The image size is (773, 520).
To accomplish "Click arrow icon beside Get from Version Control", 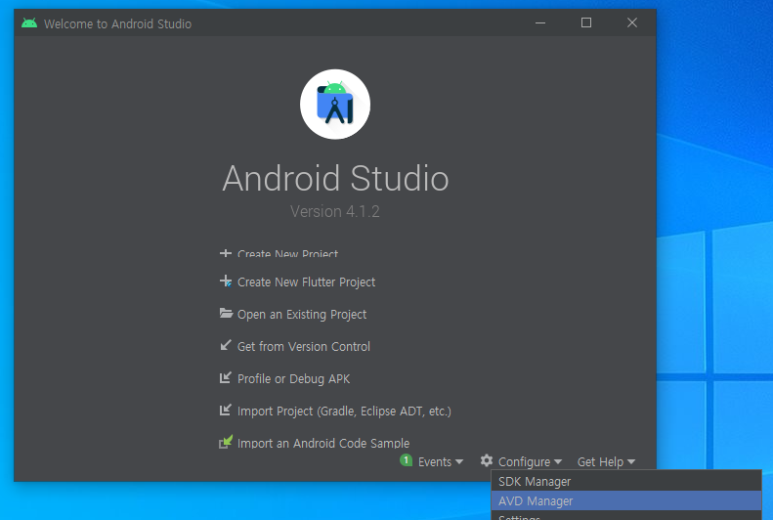I will (x=225, y=346).
